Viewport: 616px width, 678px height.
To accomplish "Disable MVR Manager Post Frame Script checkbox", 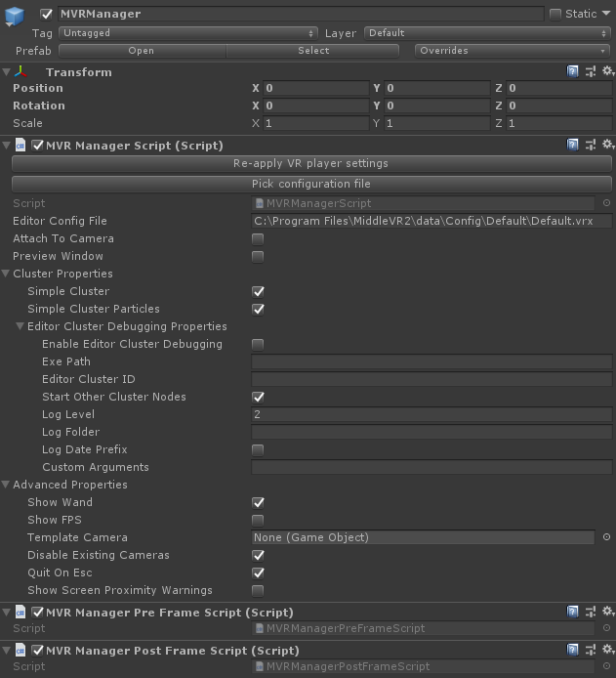I will pyautogui.click(x=37, y=651).
